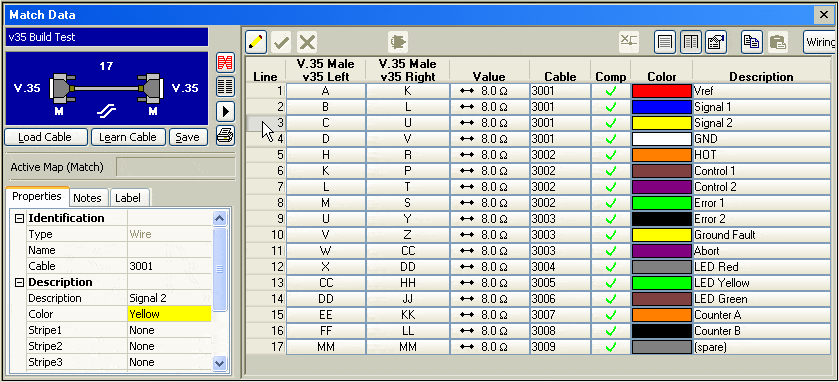Click the 'Ground Fault' description cell
The image size is (839, 382).
click(761, 235)
